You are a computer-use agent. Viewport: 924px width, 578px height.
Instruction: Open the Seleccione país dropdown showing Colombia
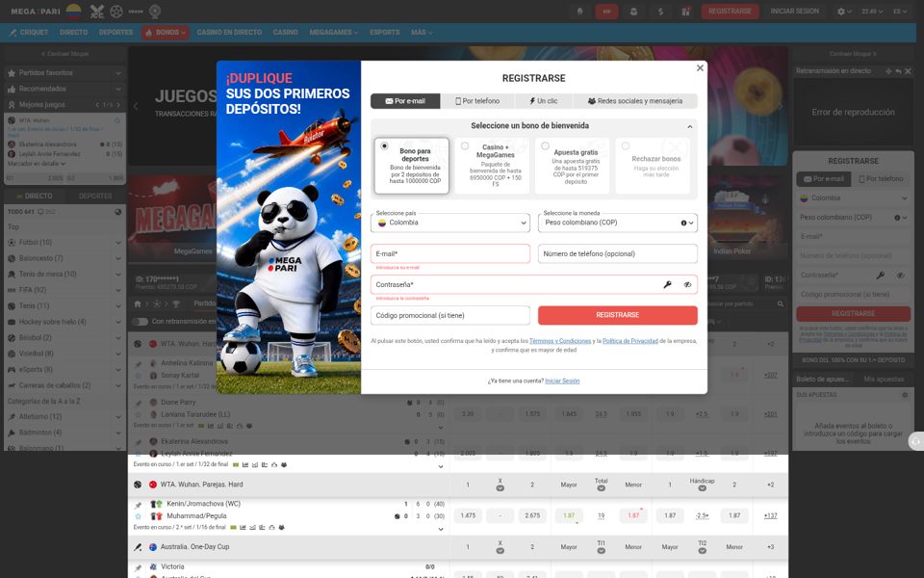pos(450,223)
